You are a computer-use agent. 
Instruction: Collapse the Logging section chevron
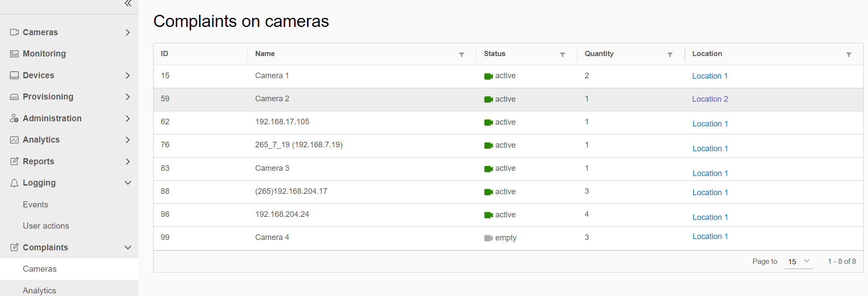127,183
